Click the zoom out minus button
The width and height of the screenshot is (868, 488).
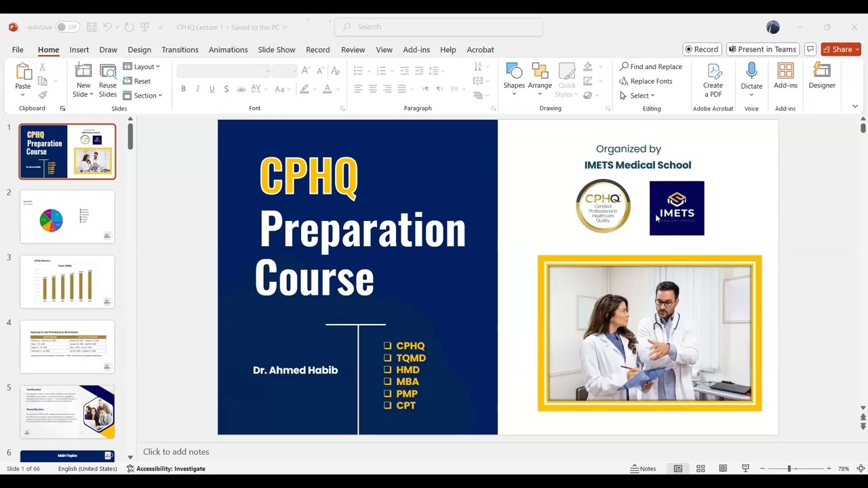click(762, 468)
